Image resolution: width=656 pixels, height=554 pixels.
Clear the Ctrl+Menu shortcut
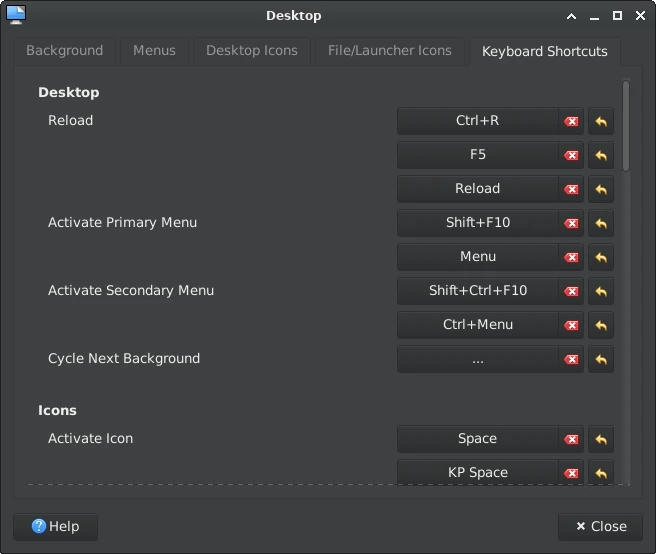[571, 325]
